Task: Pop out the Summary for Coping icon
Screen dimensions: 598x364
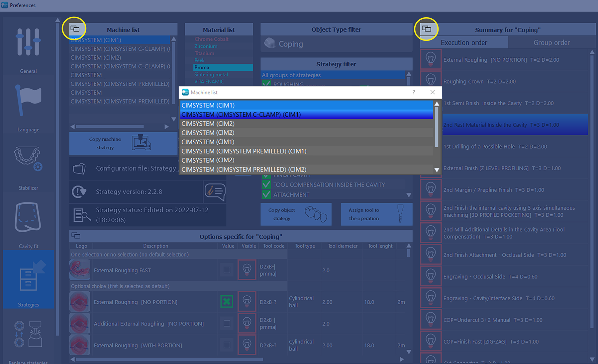Action: coord(427,29)
